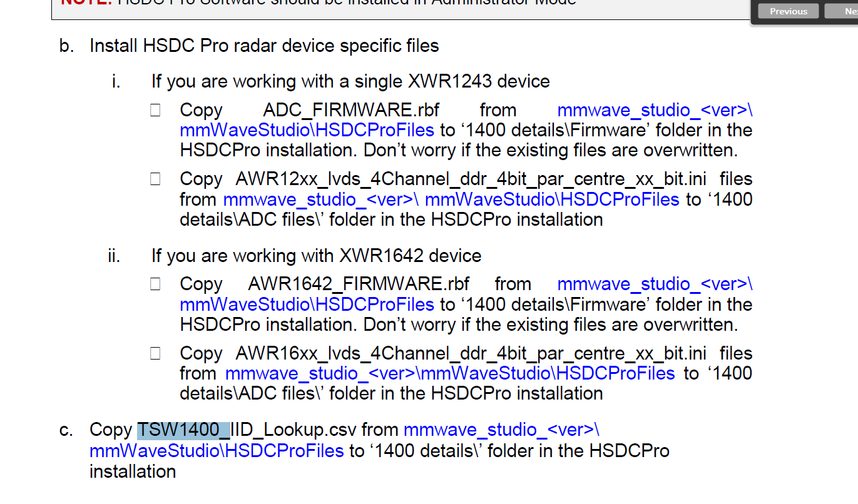Open the HSDCProFiles link in the AWR16xx paragraph
The height and width of the screenshot is (504, 858).
[450, 373]
